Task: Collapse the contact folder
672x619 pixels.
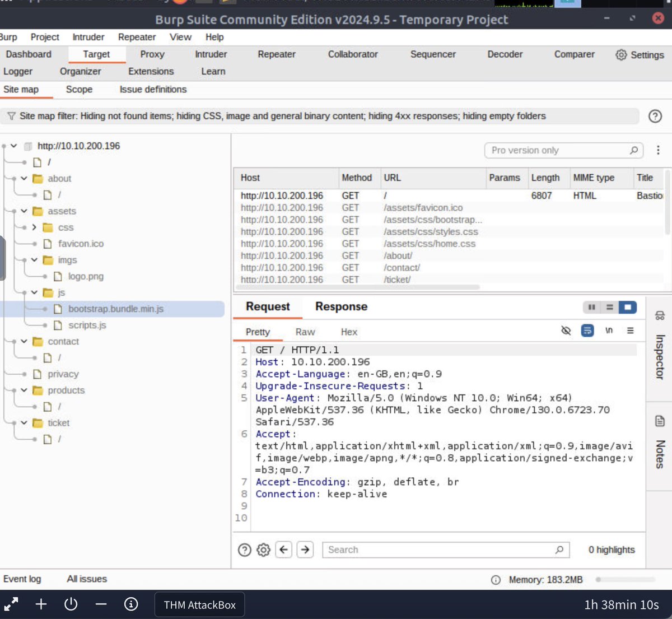Action: click(x=24, y=341)
